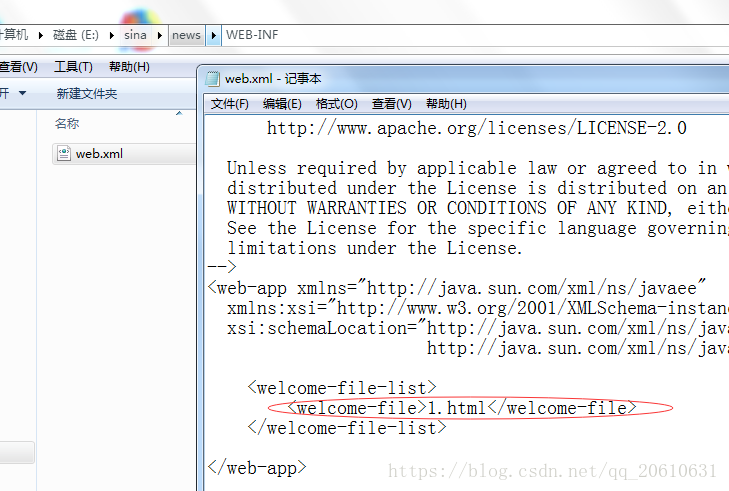Expand the arrow after news breadcrumb

213,35
